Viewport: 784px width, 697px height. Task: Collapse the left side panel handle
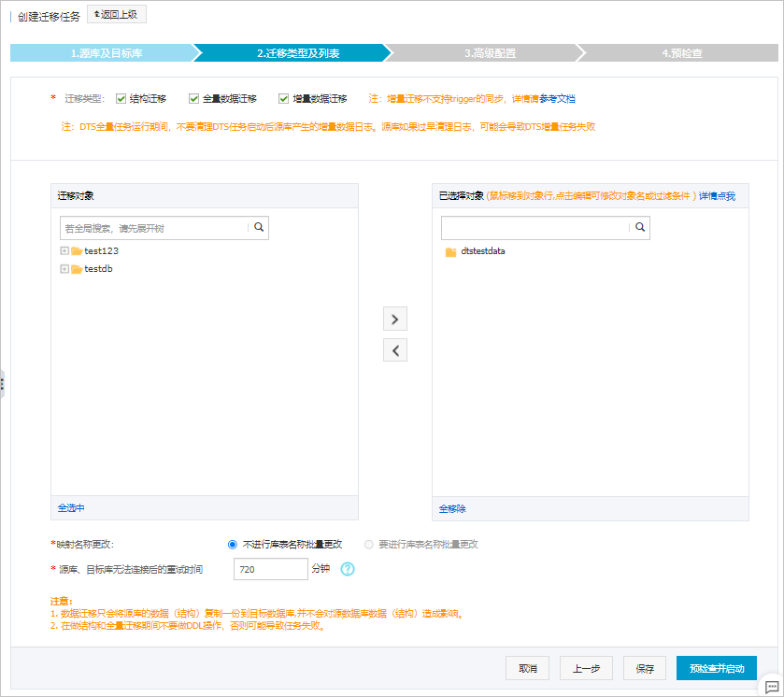click(3, 384)
